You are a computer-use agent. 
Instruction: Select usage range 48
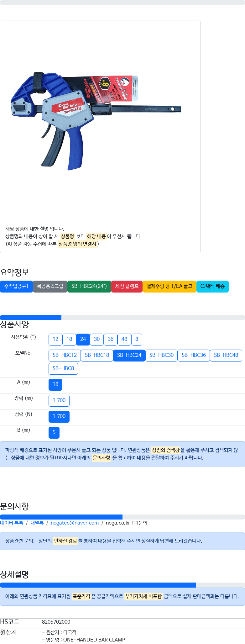pos(124,339)
